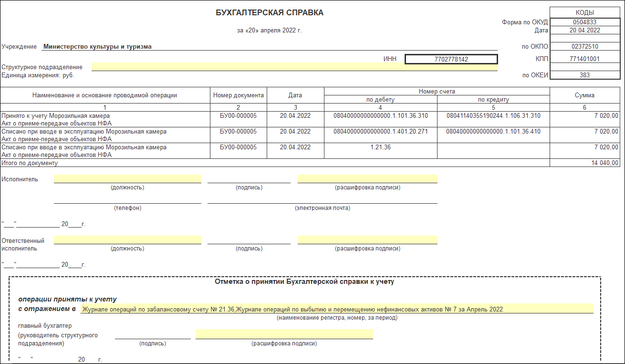Select credit account 08040000000000000.1.101.36.410

(x=494, y=132)
